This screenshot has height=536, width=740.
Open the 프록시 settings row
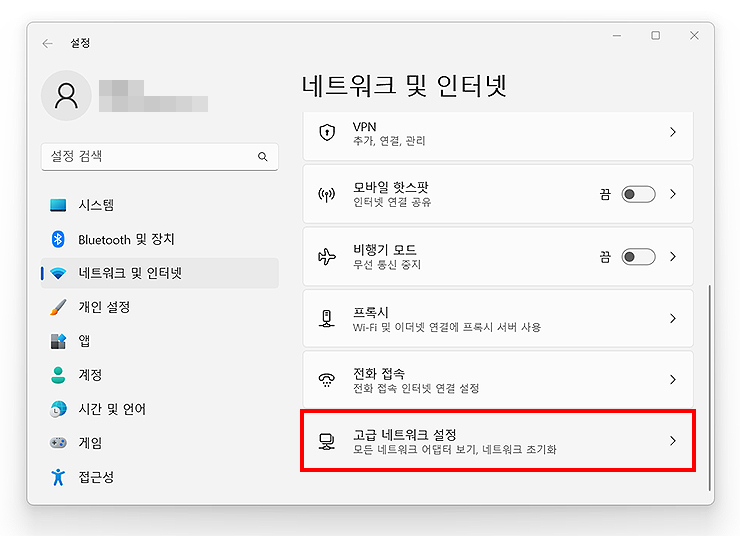(x=498, y=318)
